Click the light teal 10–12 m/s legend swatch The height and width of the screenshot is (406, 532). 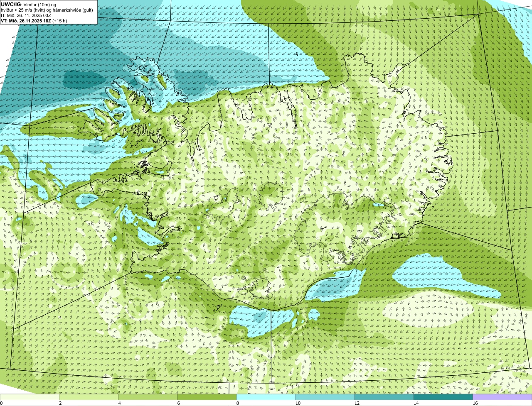[x=325, y=397]
